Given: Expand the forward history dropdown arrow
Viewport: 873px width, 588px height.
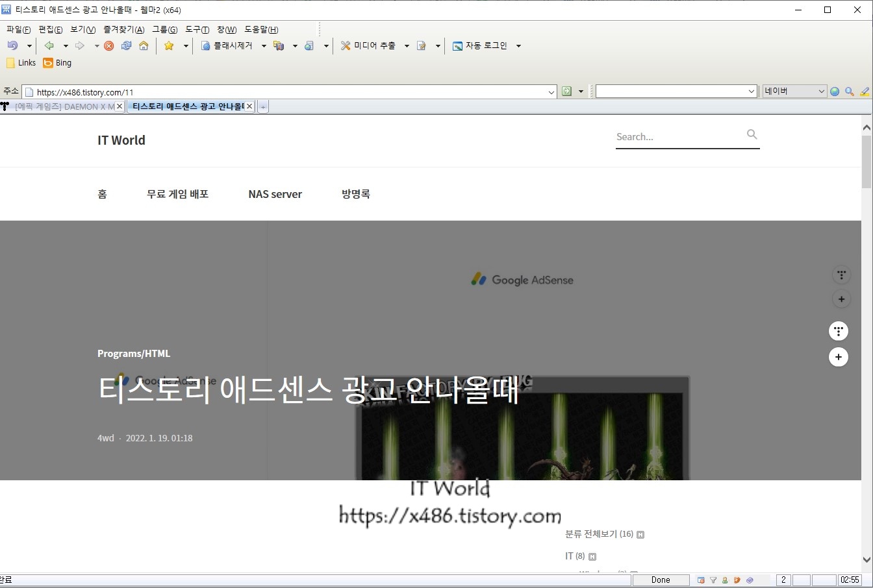Looking at the screenshot, I should point(97,46).
